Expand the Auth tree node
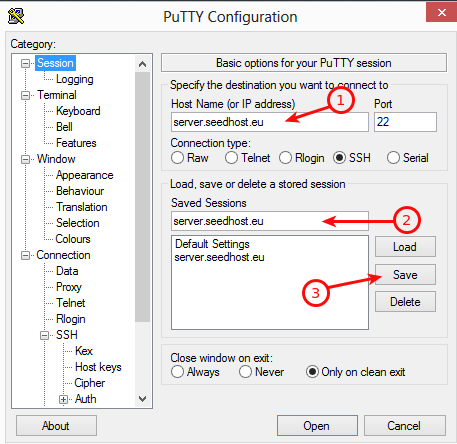 pyautogui.click(x=63, y=399)
